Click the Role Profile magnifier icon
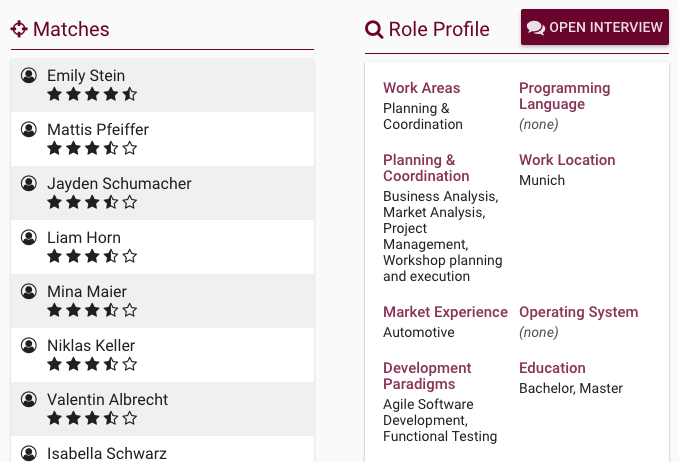This screenshot has width=679, height=462. tap(374, 30)
